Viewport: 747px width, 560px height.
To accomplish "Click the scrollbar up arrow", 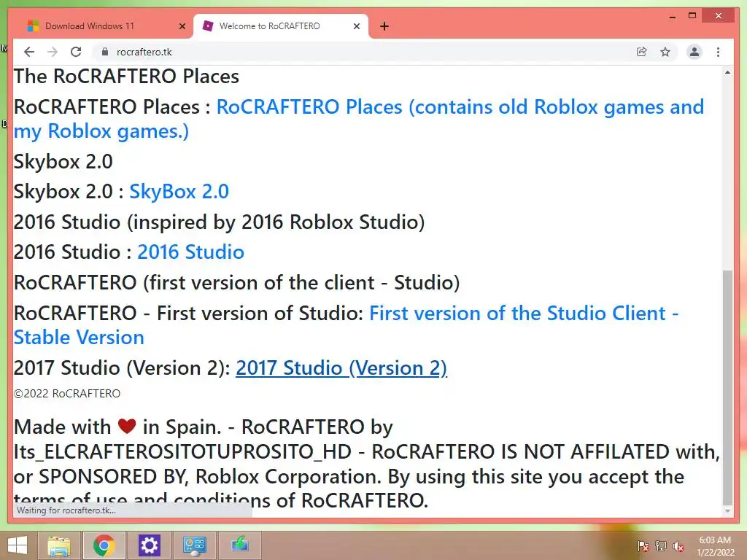I will pyautogui.click(x=727, y=72).
